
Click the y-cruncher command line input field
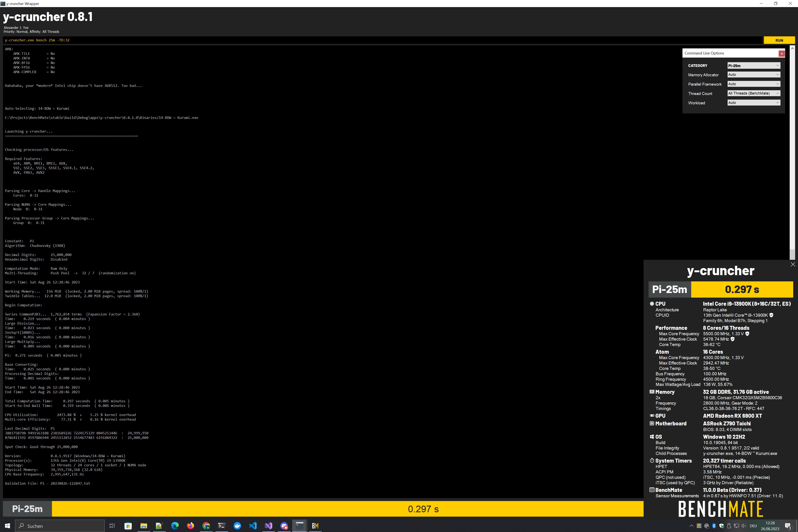[x=382, y=40]
